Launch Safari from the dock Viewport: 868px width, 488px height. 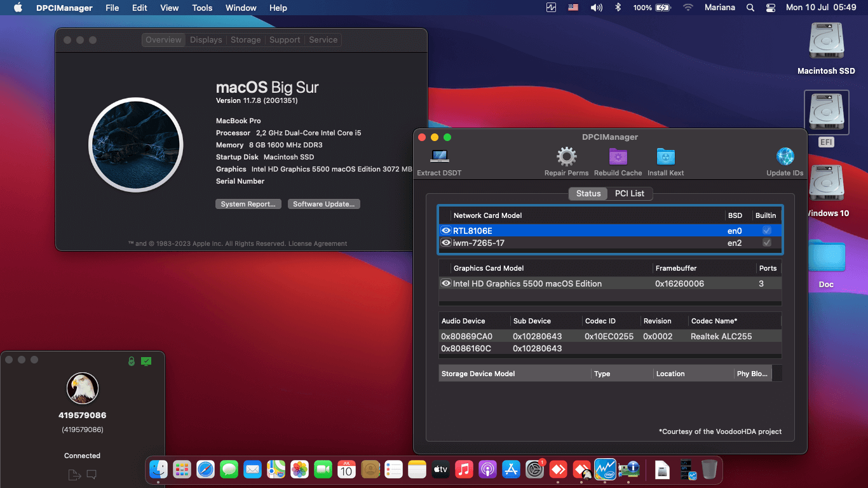pyautogui.click(x=205, y=470)
